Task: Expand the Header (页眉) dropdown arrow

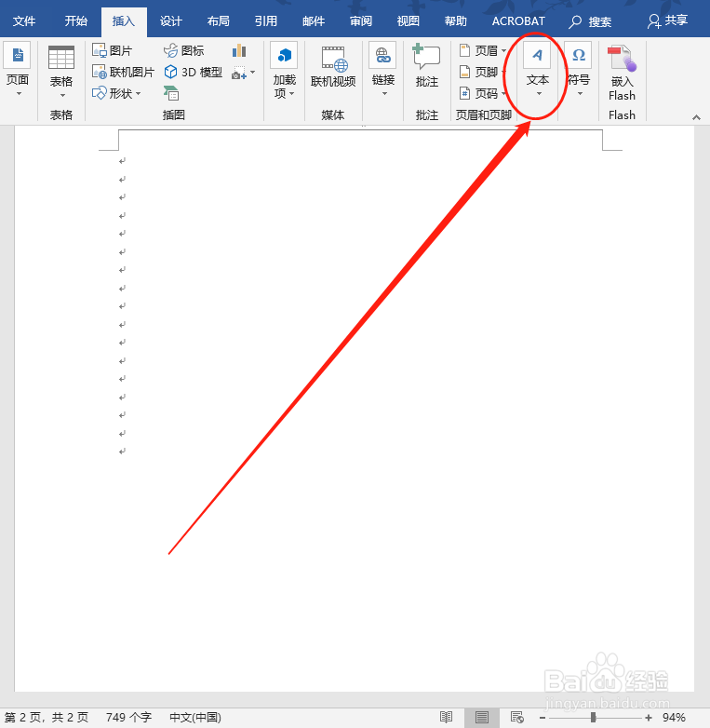Action: tap(503, 50)
